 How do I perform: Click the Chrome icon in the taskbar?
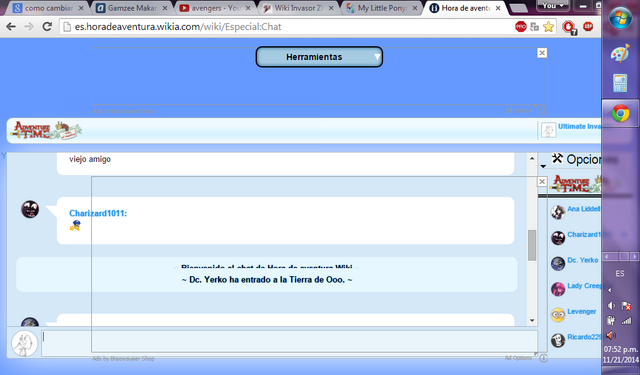(620, 113)
